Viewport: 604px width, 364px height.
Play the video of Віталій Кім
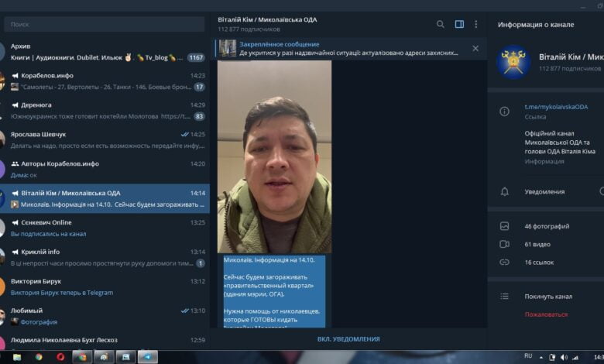coord(274,157)
